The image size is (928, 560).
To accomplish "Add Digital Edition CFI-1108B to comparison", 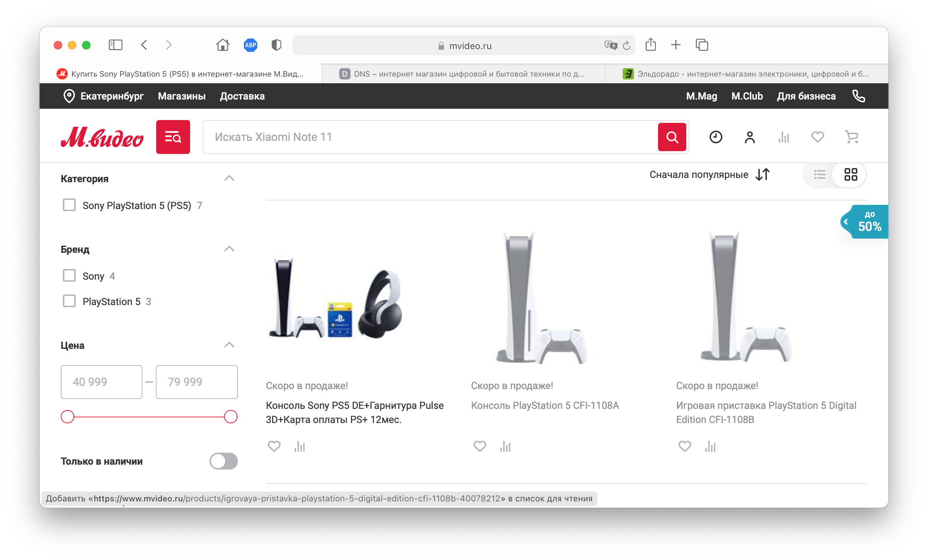I will tap(710, 446).
